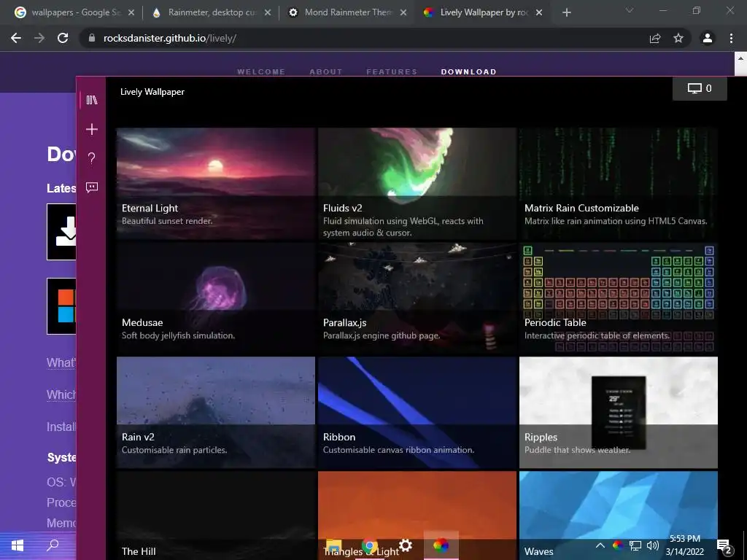The width and height of the screenshot is (747, 560).
Task: Select the Eternal Light wallpaper
Action: coord(216,183)
